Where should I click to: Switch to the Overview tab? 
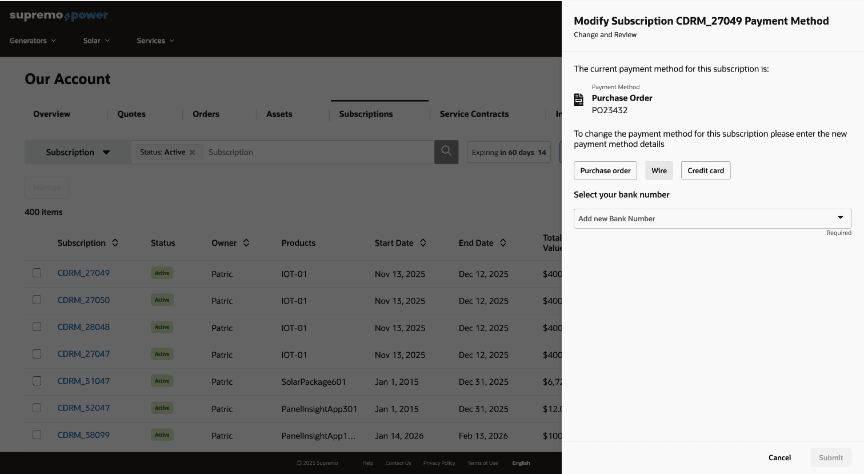52,114
